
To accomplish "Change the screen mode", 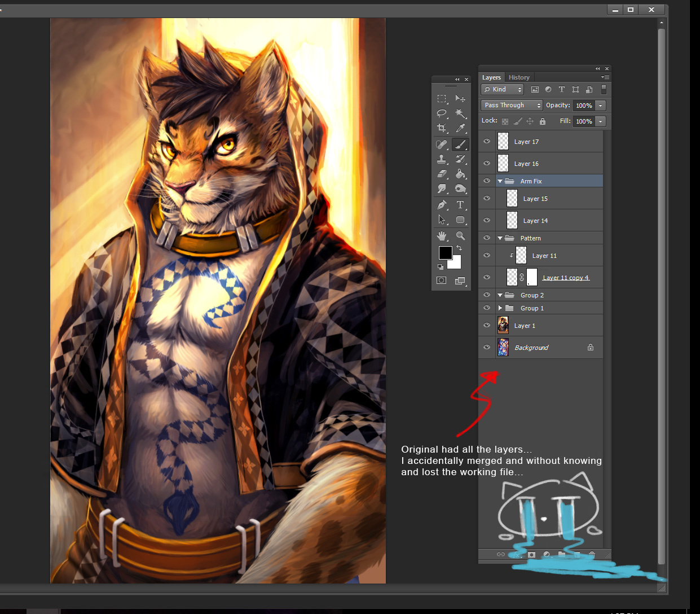I will (460, 280).
